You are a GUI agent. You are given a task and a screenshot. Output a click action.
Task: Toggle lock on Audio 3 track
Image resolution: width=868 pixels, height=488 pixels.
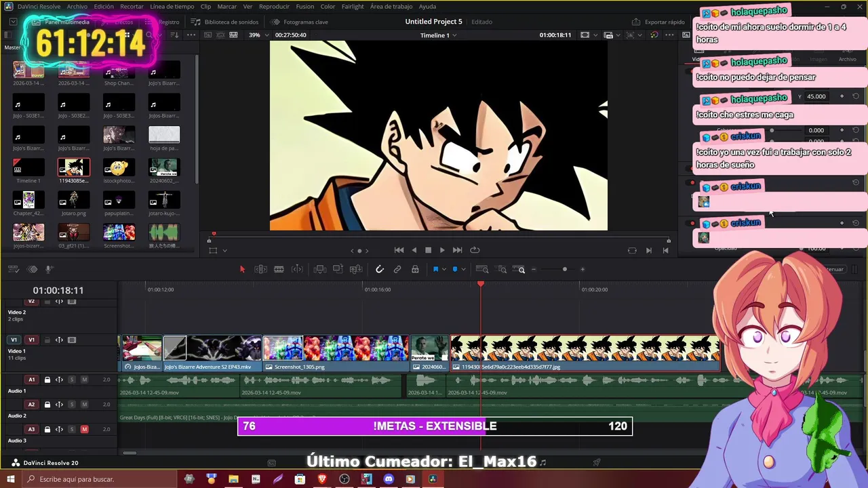point(47,429)
